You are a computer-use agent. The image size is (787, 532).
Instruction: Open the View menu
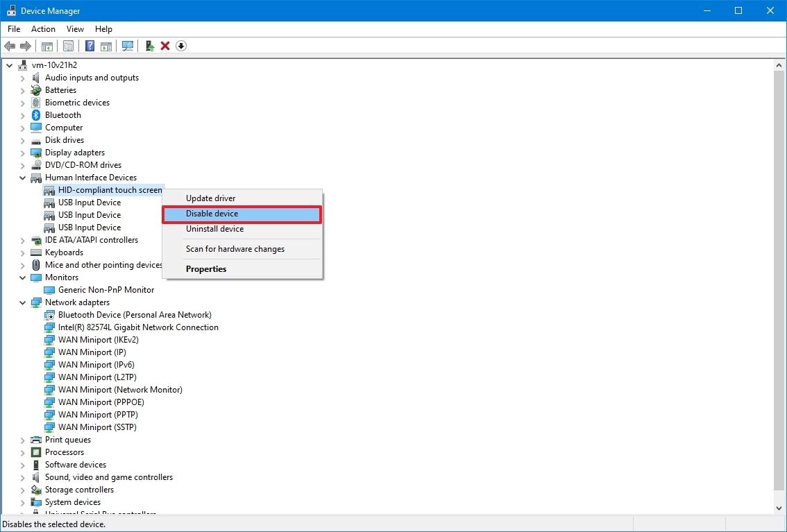(75, 29)
